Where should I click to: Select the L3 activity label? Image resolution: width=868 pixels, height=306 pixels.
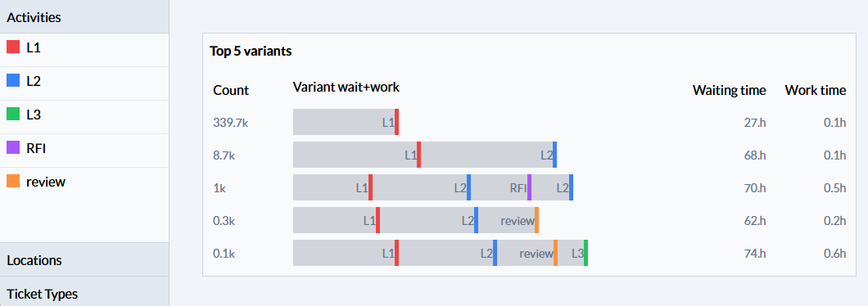click(34, 115)
